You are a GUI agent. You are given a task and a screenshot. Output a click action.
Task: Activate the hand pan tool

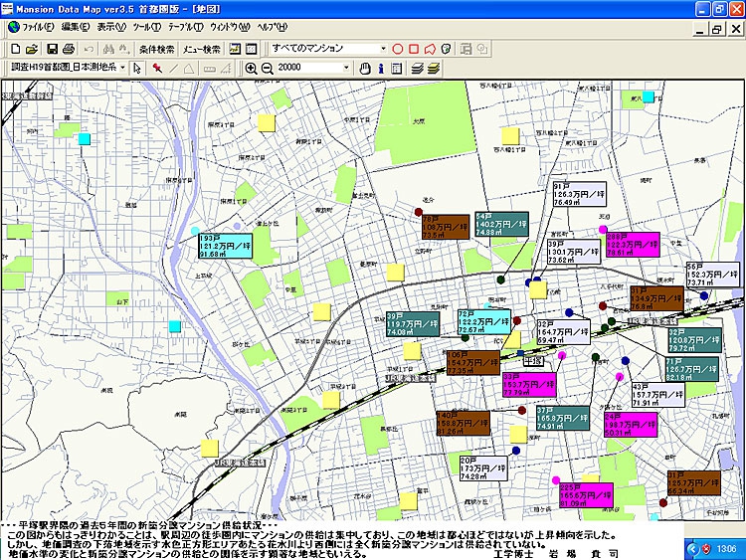365,68
